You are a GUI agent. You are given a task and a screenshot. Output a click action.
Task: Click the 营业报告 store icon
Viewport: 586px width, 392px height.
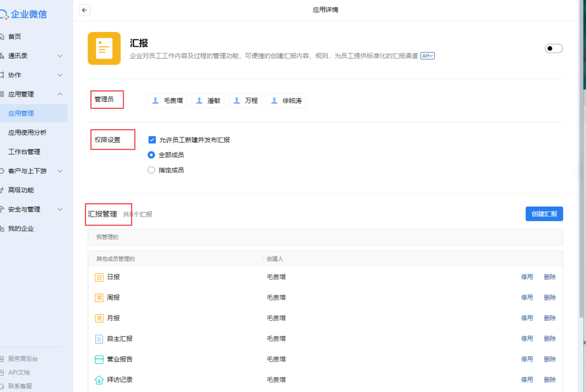pos(99,359)
